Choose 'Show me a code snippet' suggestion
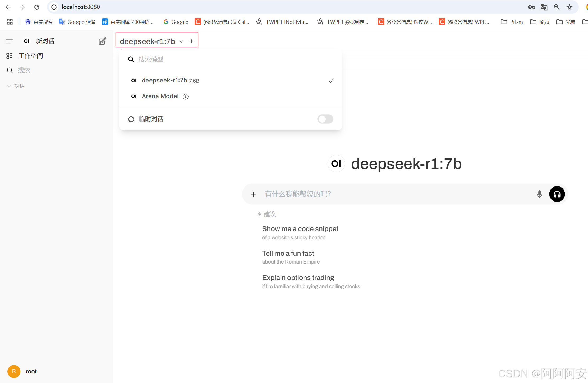Image resolution: width=588 pixels, height=383 pixels. click(300, 233)
